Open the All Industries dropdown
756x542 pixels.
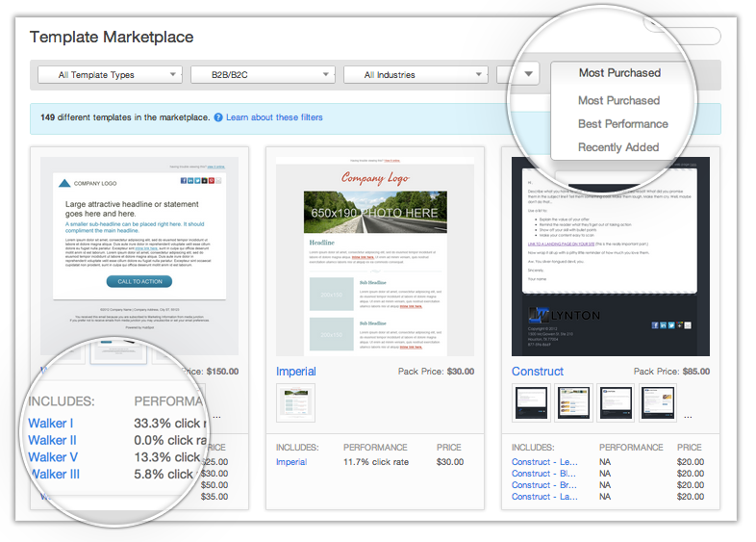click(415, 75)
